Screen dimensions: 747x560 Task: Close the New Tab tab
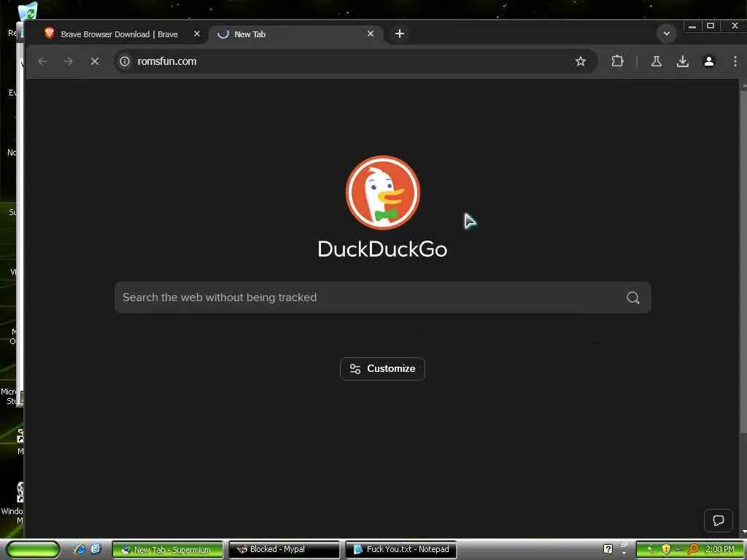(371, 34)
